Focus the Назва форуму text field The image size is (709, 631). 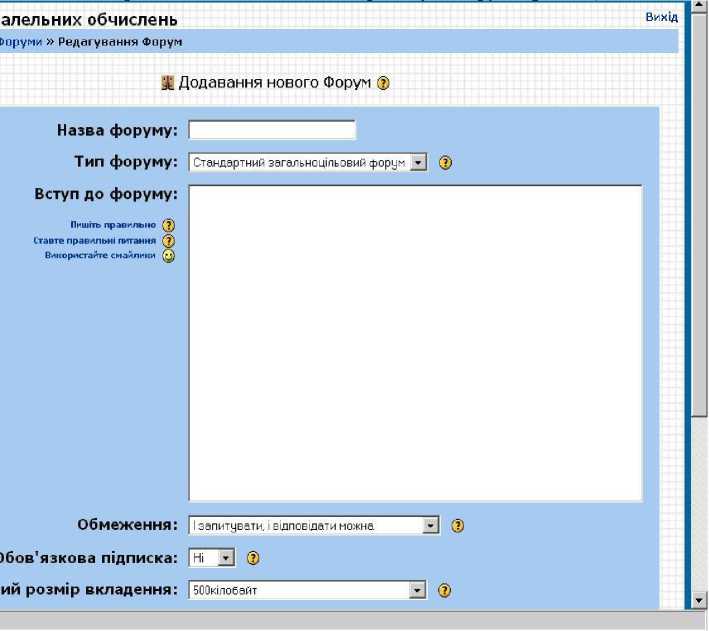coord(272,130)
